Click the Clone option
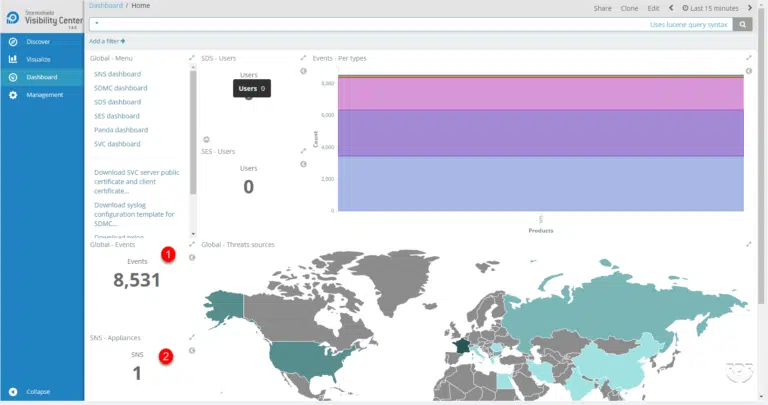768x405 pixels. (629, 8)
